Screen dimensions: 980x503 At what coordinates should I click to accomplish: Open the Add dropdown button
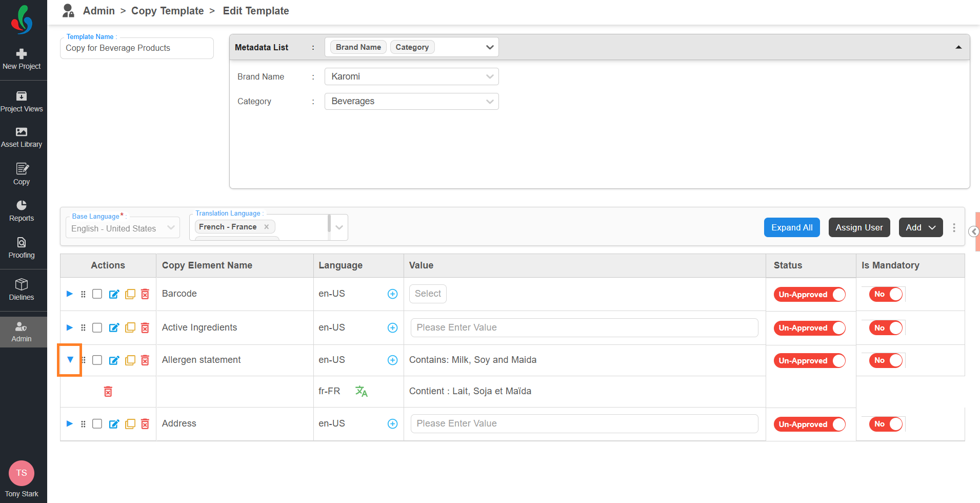pos(921,227)
